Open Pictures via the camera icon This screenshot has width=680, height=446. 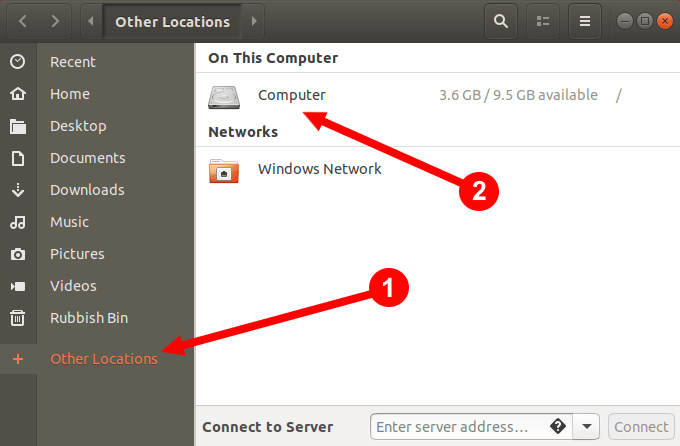[17, 254]
